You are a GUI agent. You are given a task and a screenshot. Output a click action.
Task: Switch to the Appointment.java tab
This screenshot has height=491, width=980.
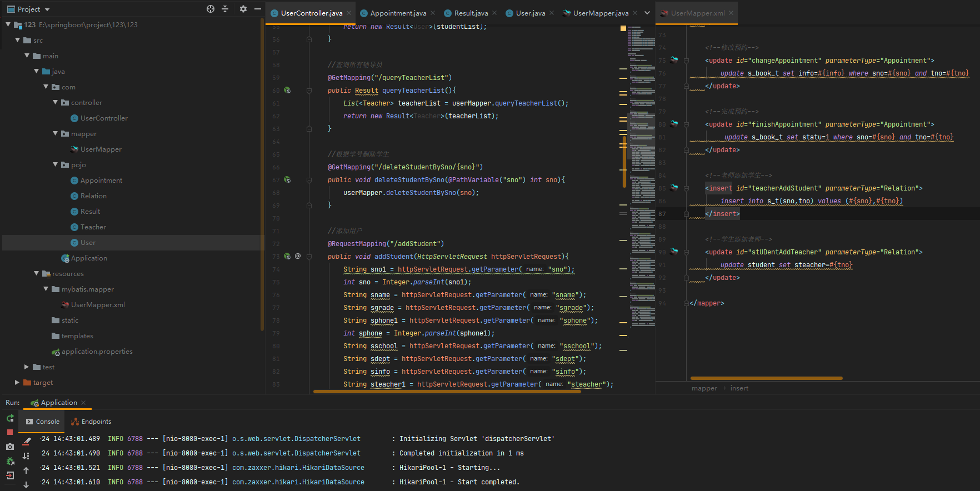[398, 13]
